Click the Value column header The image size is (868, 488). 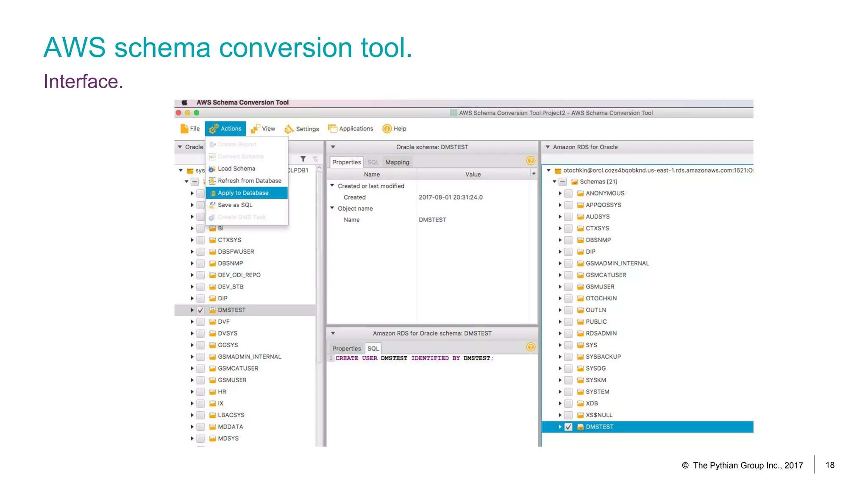[473, 174]
